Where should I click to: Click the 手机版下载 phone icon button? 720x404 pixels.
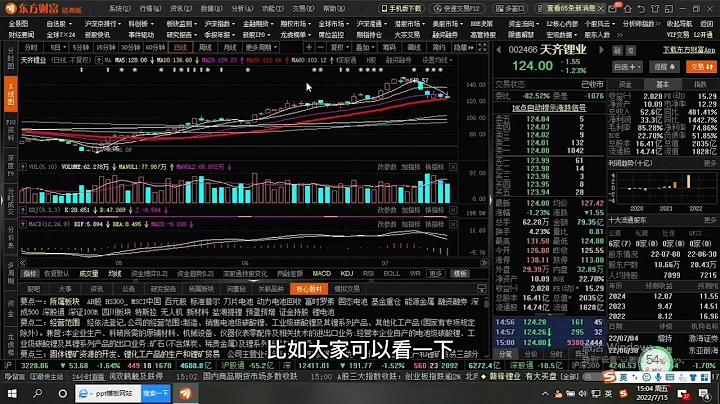pyautogui.click(x=401, y=9)
